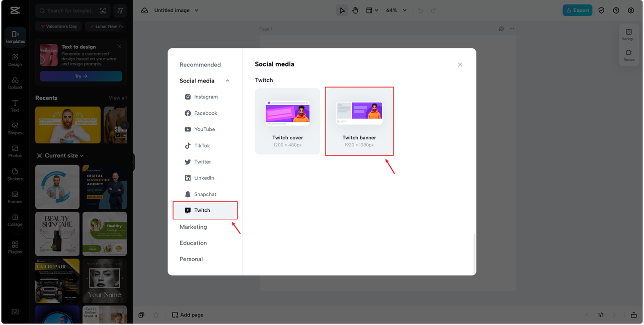Select the Personal category
The height and width of the screenshot is (325, 644).
[x=191, y=259]
